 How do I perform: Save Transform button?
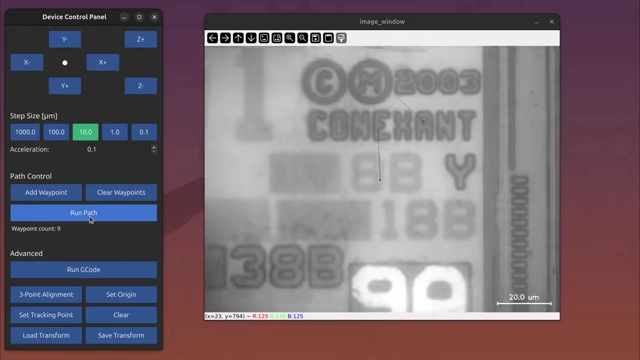tap(121, 335)
